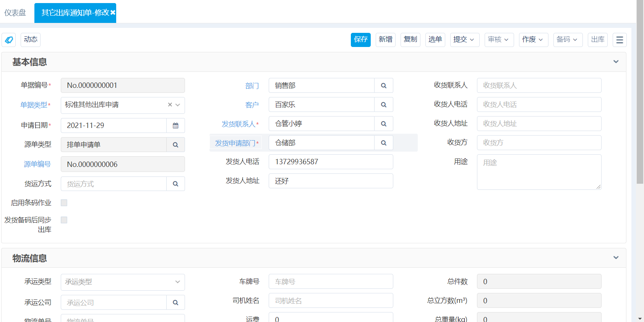644x322 pixels.
Task: Click the 发货联系人 link label
Action: pyautogui.click(x=238, y=124)
